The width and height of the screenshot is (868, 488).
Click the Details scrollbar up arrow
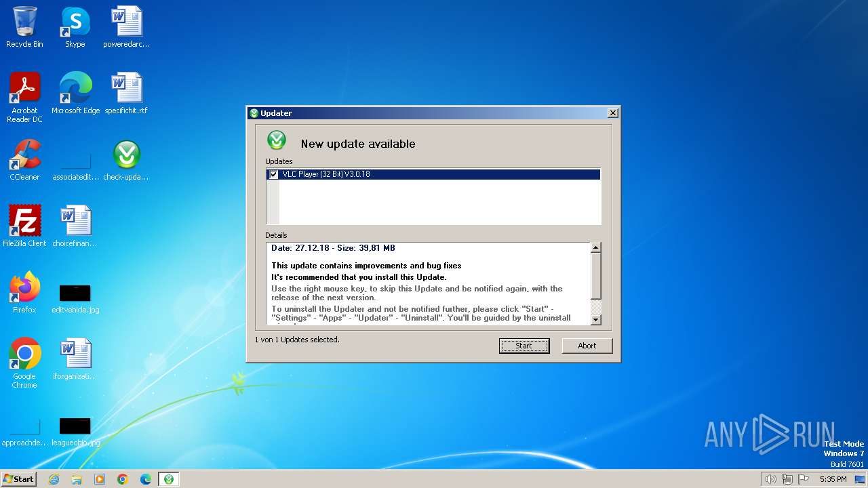pos(596,248)
